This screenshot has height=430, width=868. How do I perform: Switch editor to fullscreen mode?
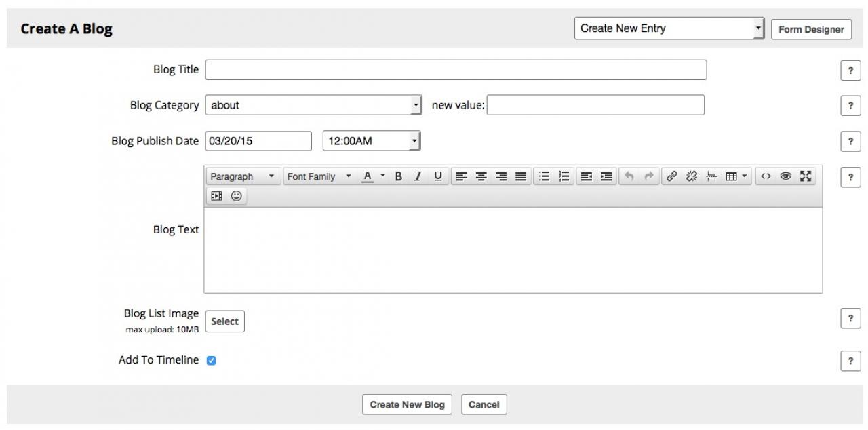[806, 176]
